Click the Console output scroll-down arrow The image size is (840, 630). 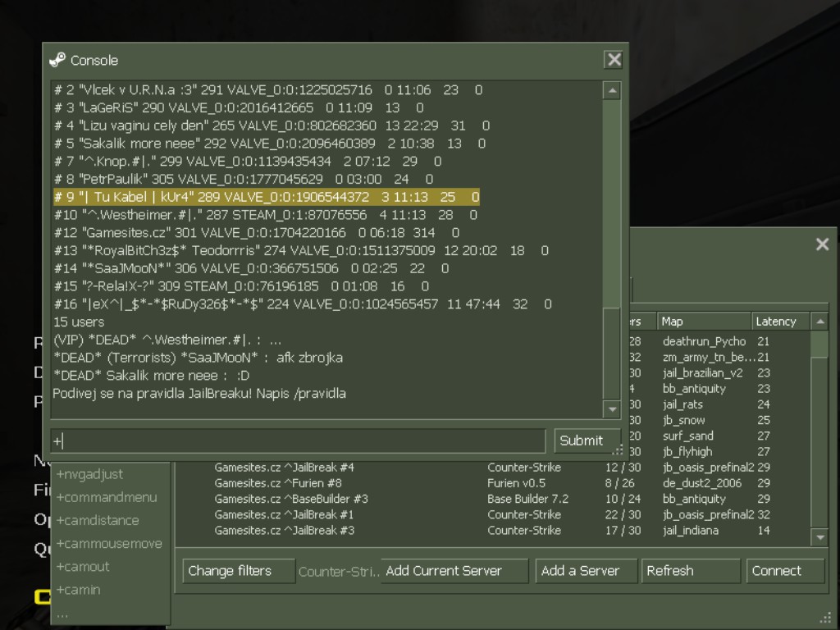[612, 409]
